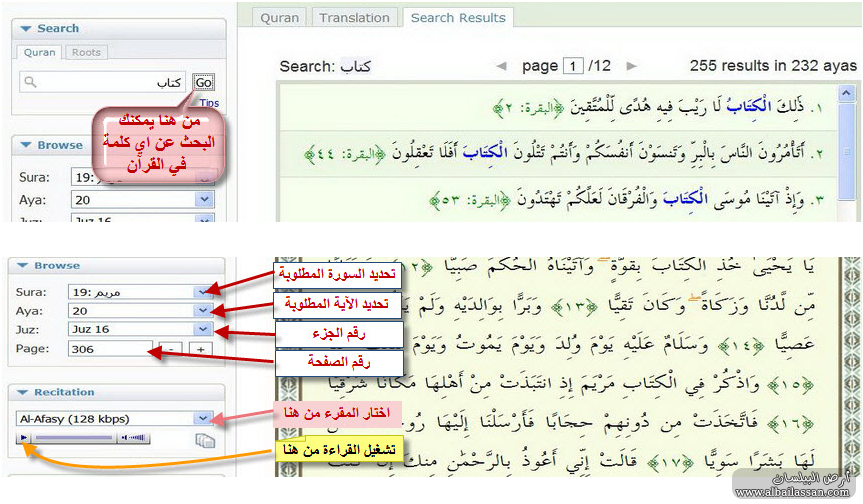Click the search input containing كتاب
863x504 pixels.
click(102, 82)
